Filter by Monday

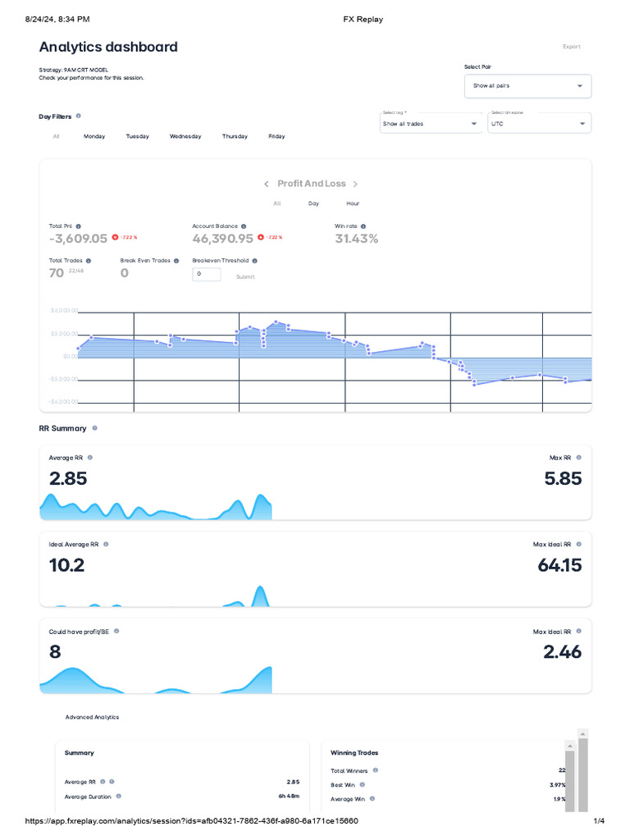pos(94,136)
